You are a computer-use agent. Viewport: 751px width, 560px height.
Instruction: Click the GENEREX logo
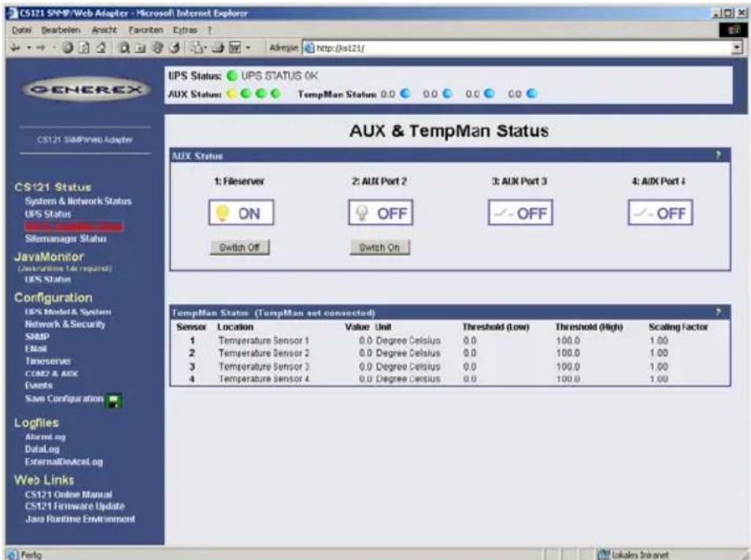point(87,89)
